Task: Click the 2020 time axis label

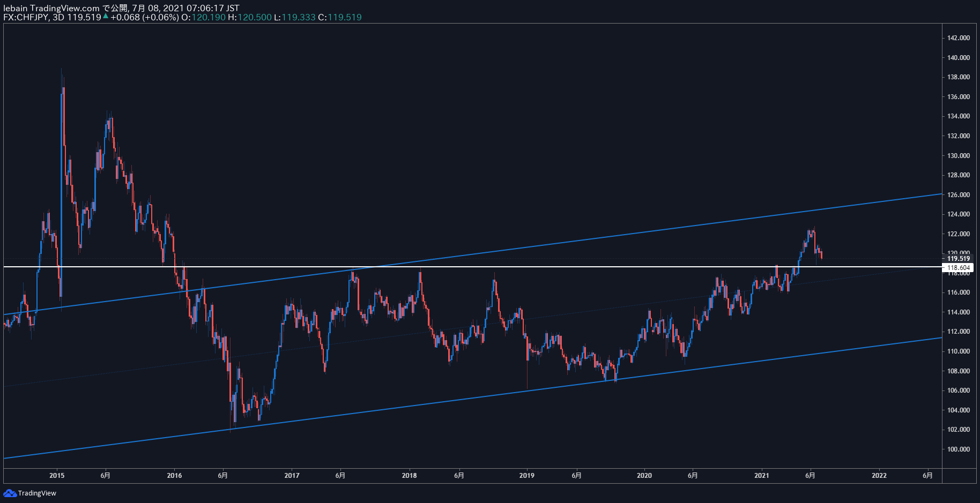Action: click(644, 476)
